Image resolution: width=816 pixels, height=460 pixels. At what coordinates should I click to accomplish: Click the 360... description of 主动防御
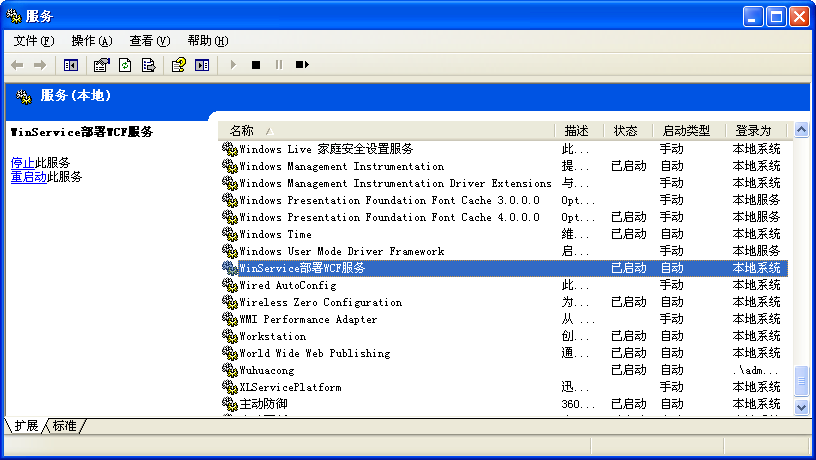pos(578,404)
